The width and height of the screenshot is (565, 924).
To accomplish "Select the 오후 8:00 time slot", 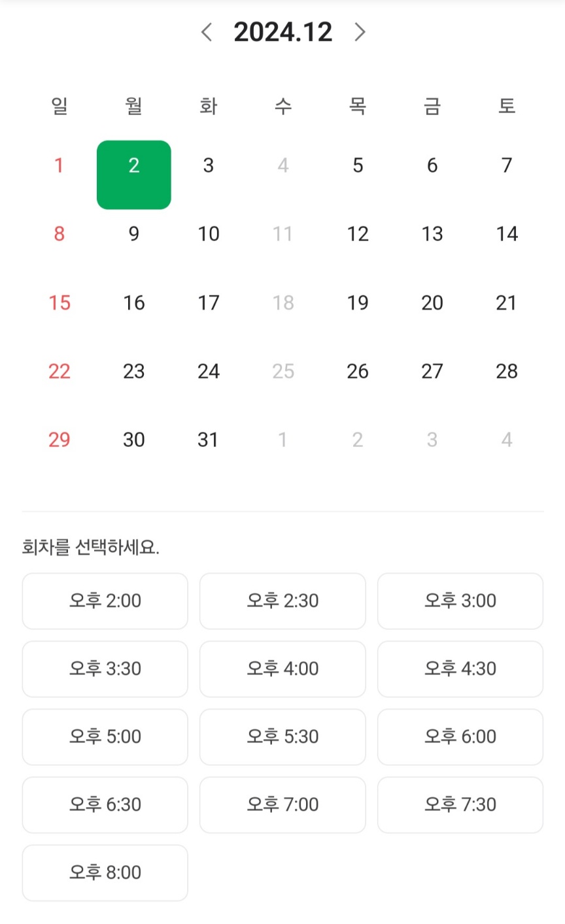I will point(105,873).
